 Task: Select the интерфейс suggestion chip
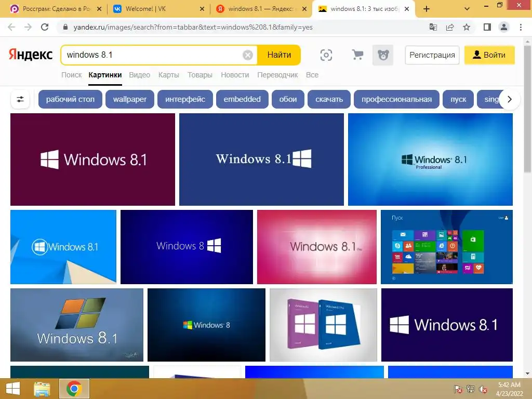tap(185, 99)
